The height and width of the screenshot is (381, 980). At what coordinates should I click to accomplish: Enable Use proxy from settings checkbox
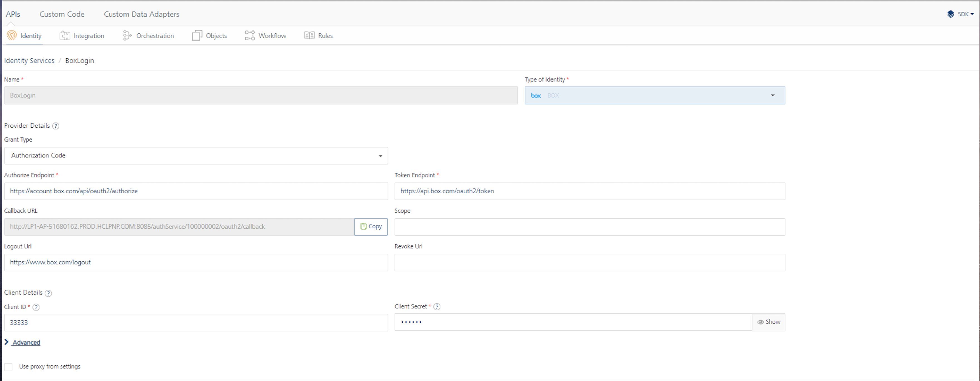[x=8, y=367]
